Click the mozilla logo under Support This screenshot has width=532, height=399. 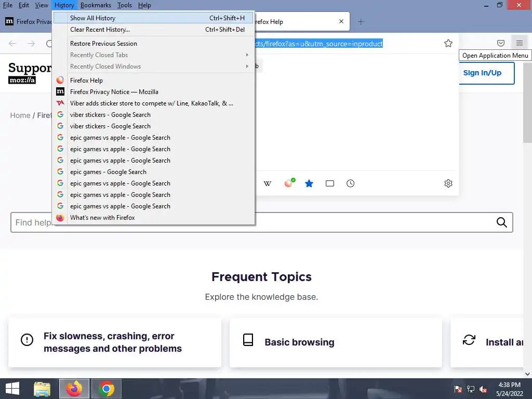[22, 80]
